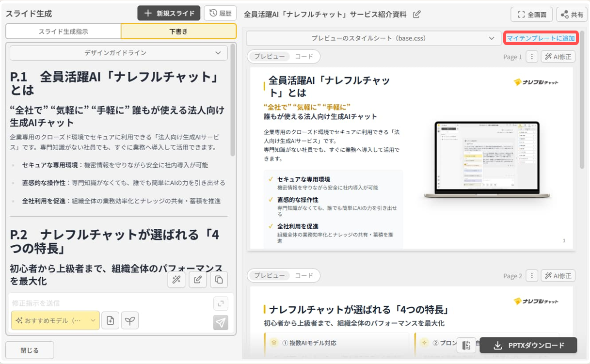Click the paper plane send icon

click(221, 322)
